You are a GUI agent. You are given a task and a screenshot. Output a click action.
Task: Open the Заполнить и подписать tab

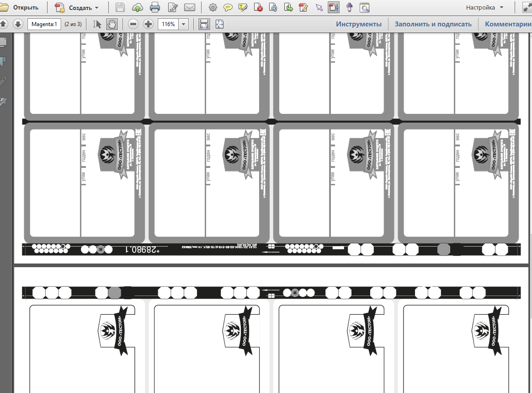[433, 24]
